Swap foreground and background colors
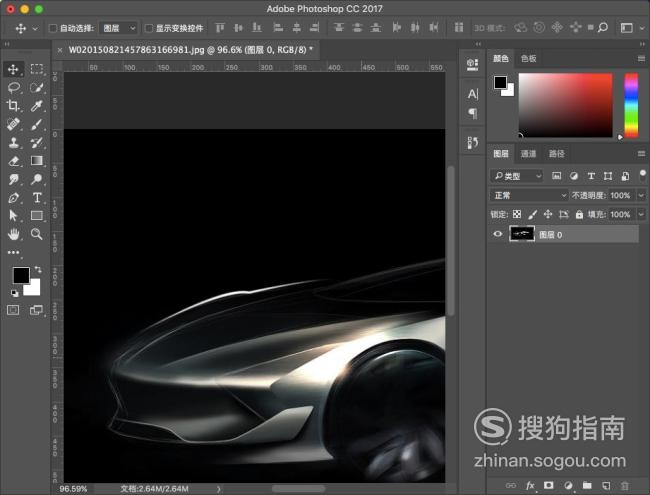This screenshot has height=495, width=650. 38,269
